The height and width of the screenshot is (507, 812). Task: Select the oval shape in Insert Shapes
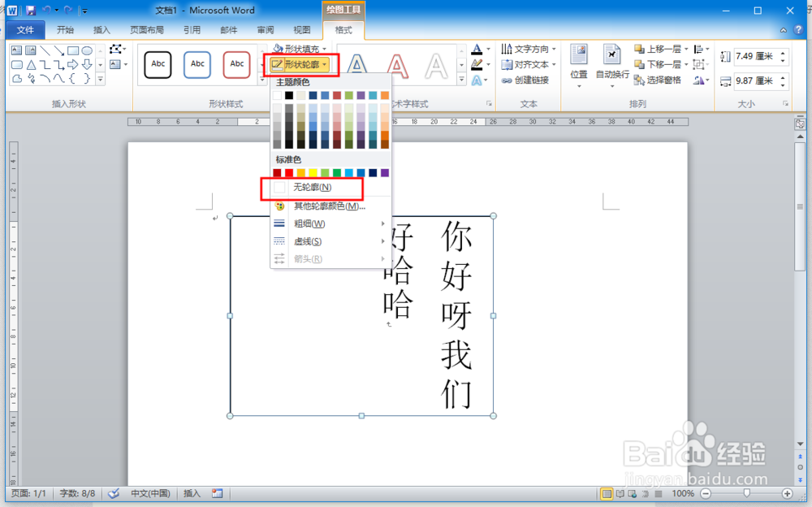pyautogui.click(x=87, y=51)
